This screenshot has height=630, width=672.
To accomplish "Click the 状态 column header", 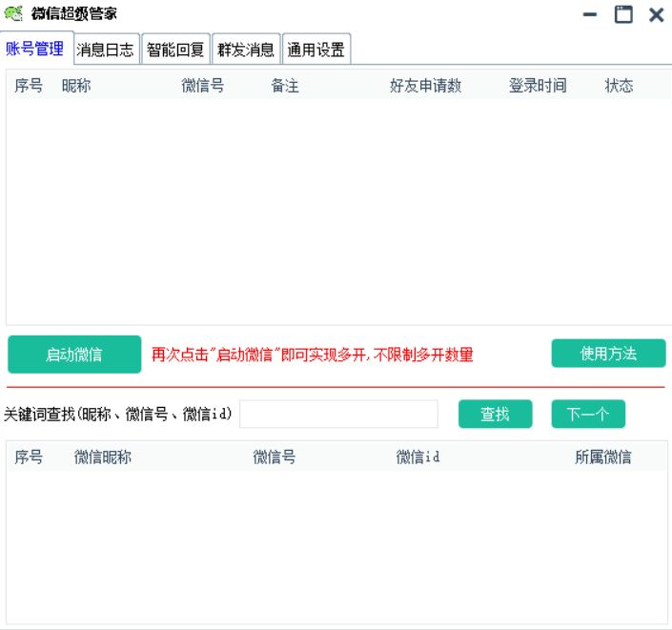I will [619, 86].
